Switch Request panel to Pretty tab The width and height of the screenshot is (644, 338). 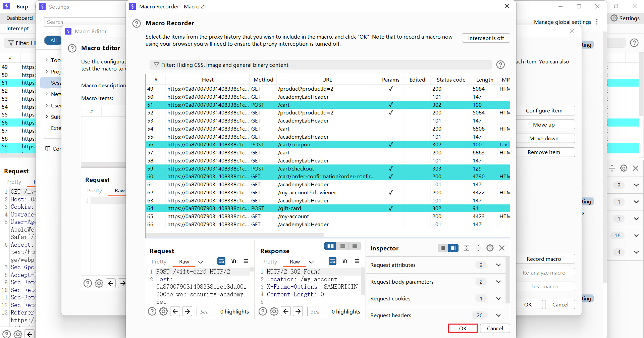[x=159, y=262]
